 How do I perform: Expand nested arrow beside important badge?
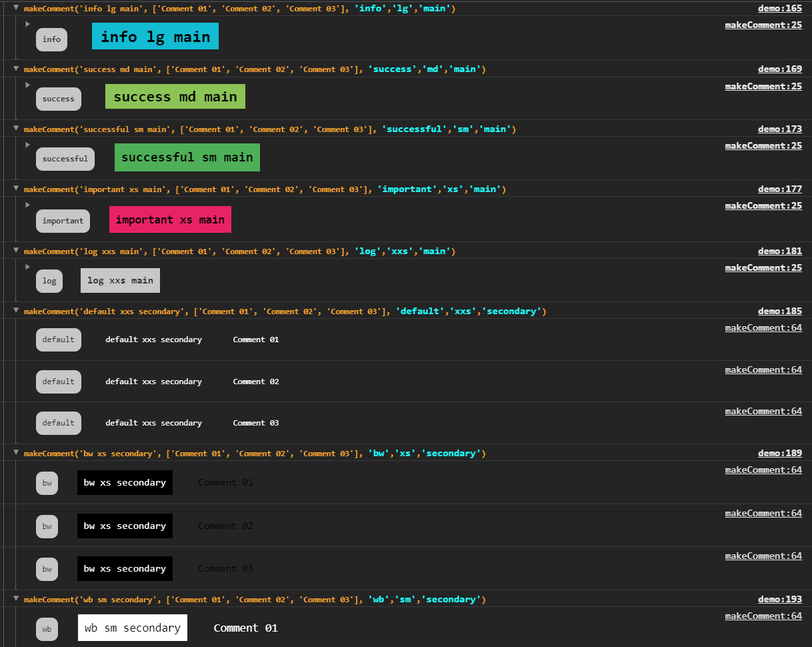tap(28, 205)
